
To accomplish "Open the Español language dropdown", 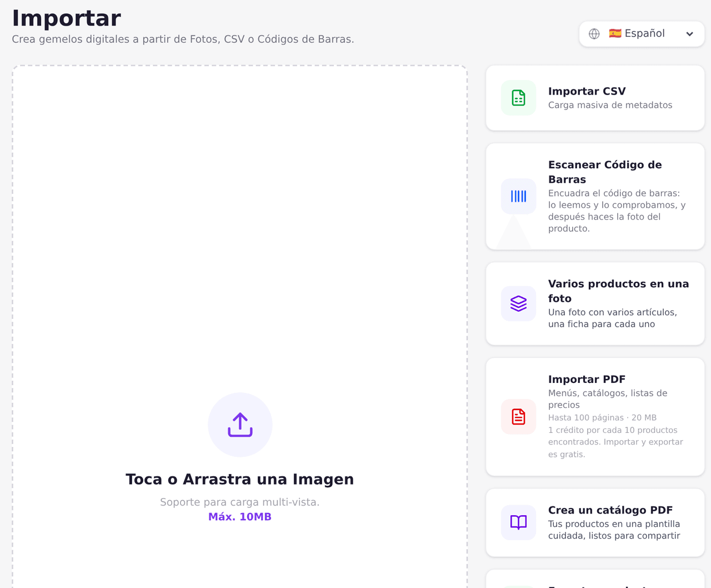I will click(x=642, y=34).
